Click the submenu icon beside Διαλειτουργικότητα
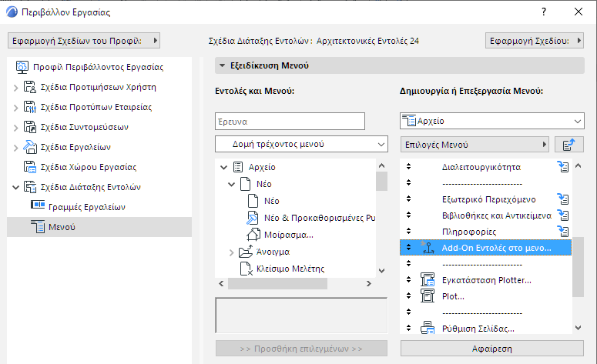The width and height of the screenshot is (597, 364). [562, 166]
